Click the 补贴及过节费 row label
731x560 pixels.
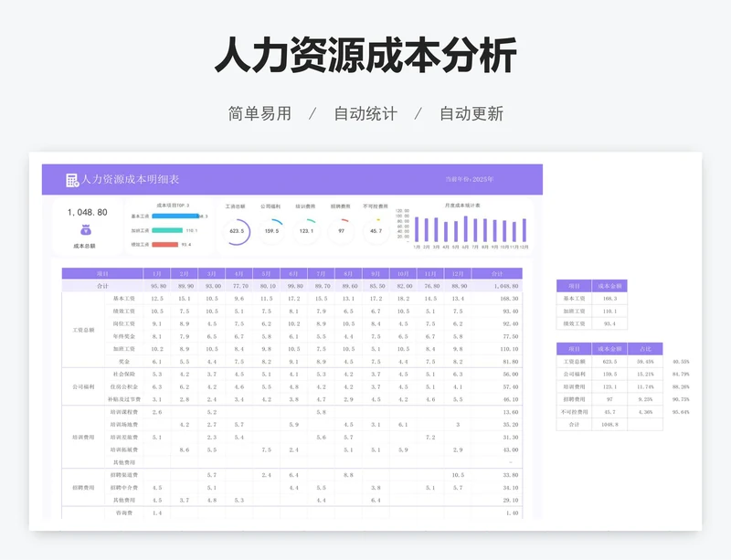124,399
